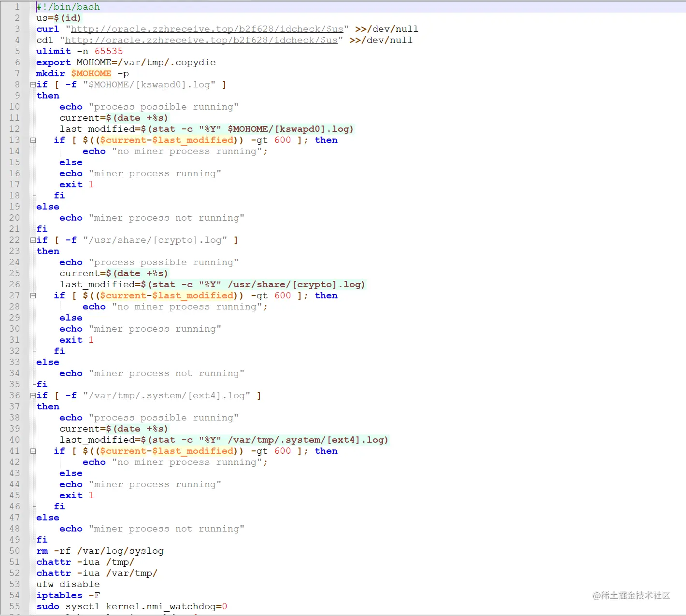Click the #!/bin/bash shebang on line 1

pos(68,7)
